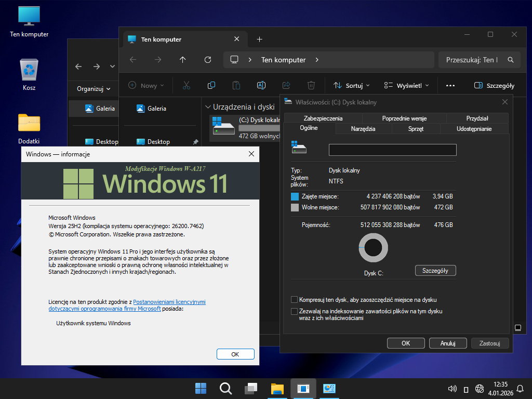Go up one folder level with the up arrow
Viewport: 532px width, 399px height.
(183, 60)
